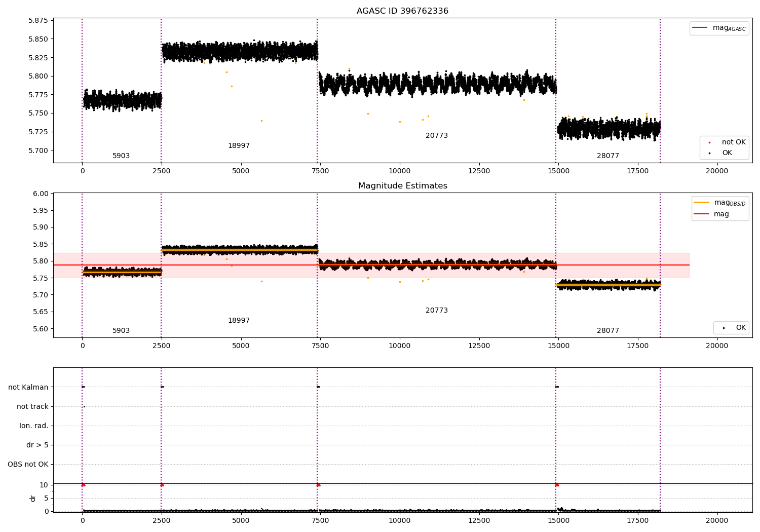Image resolution: width=760 pixels, height=532 pixels.
Task: Click obsid label 20773 in AGASC ID plot
Action: pyautogui.click(x=437, y=135)
